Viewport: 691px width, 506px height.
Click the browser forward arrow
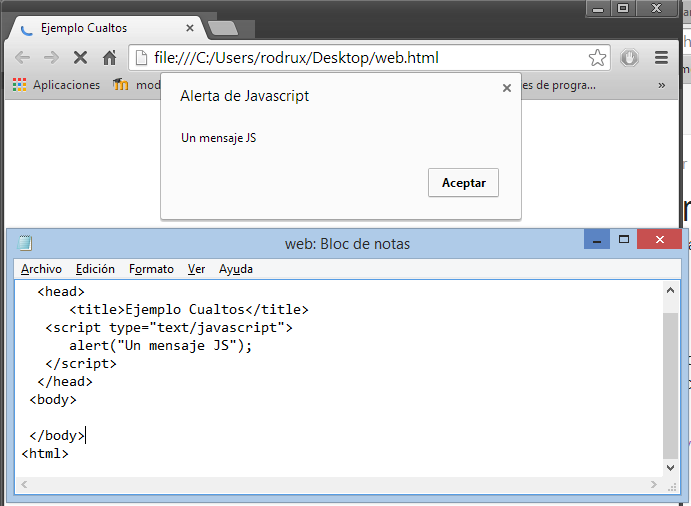[x=52, y=58]
